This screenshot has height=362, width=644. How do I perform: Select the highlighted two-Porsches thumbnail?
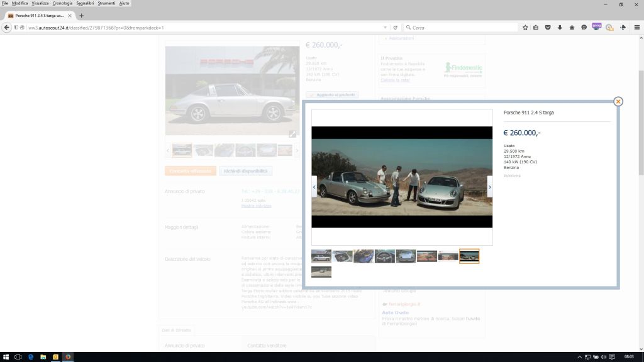click(469, 256)
